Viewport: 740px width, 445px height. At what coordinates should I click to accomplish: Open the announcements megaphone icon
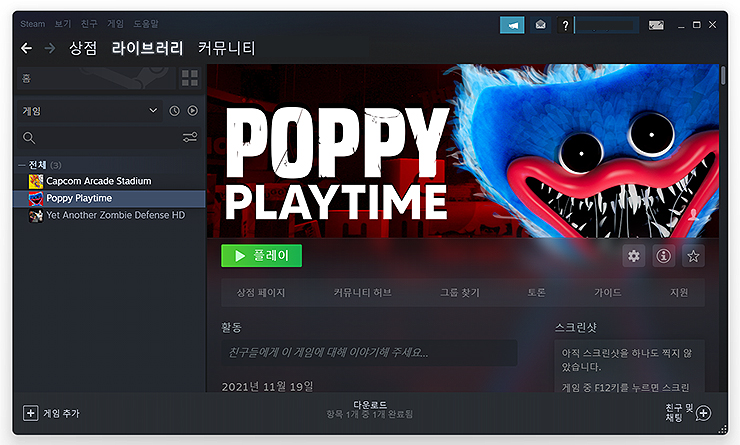(x=512, y=25)
